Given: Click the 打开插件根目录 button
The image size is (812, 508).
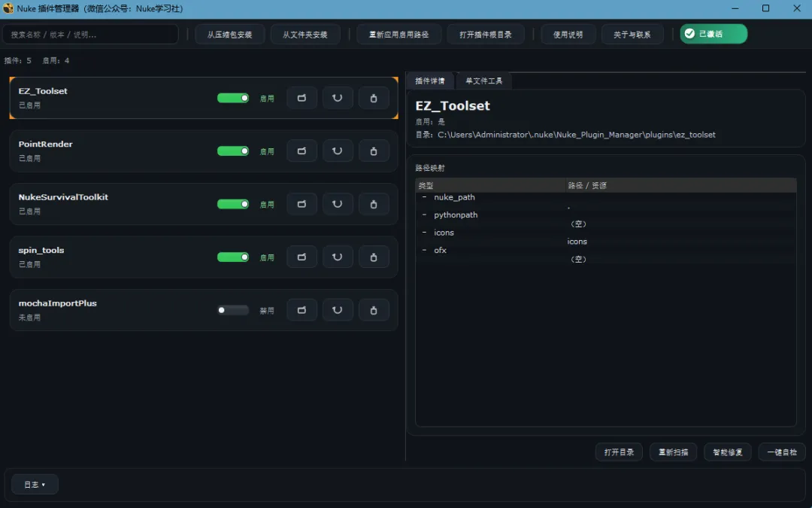Looking at the screenshot, I should 486,34.
